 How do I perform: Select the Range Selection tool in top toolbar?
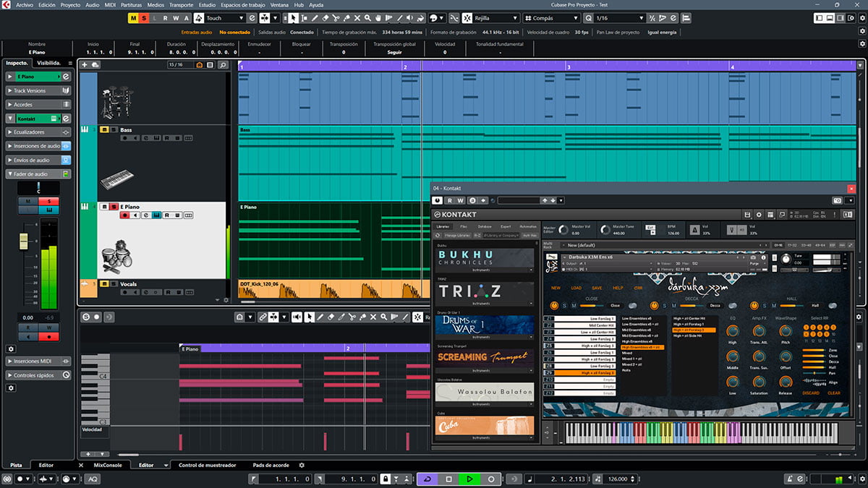[305, 18]
